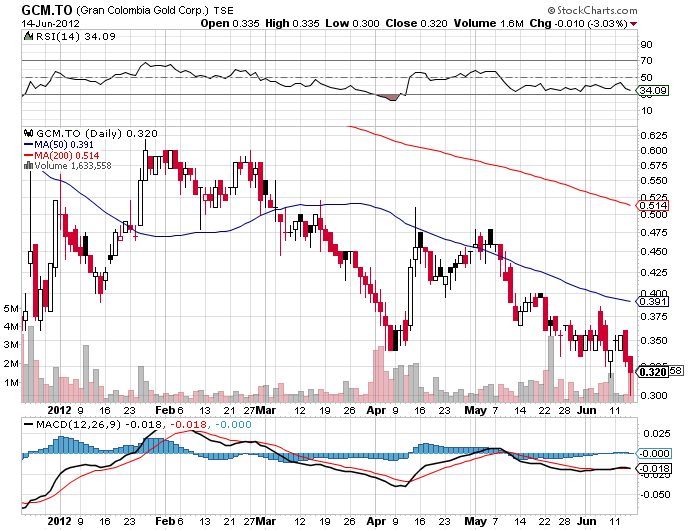
Task: Click the MA(50) 0.391 legend entry
Action: (x=59, y=145)
